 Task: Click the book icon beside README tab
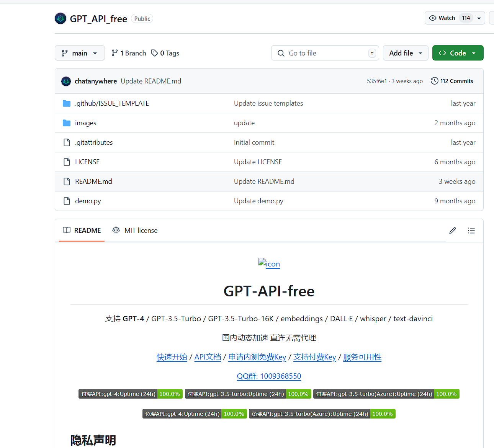[67, 230]
